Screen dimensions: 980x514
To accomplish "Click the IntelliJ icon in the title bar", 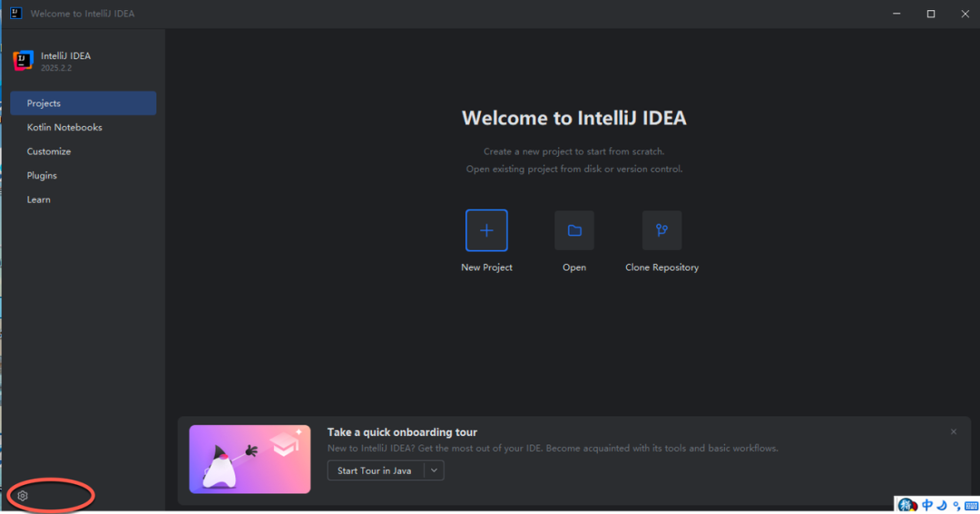I will [15, 13].
